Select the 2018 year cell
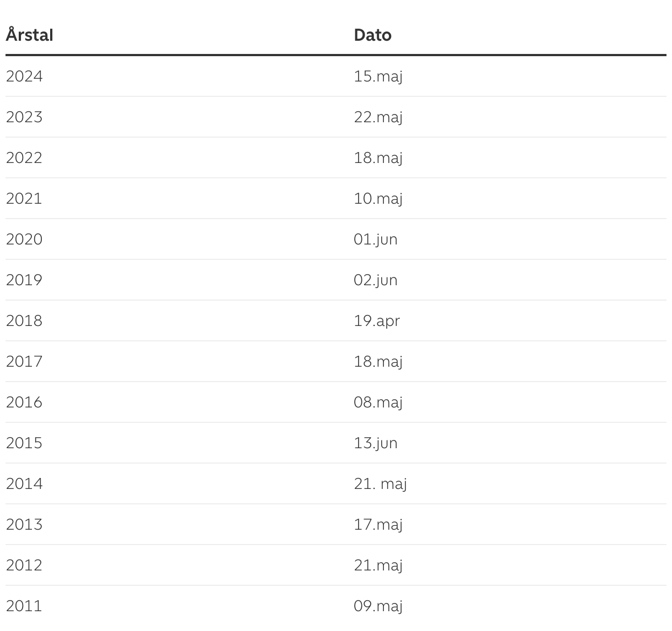Viewport: 672px width, 631px height. point(24,320)
